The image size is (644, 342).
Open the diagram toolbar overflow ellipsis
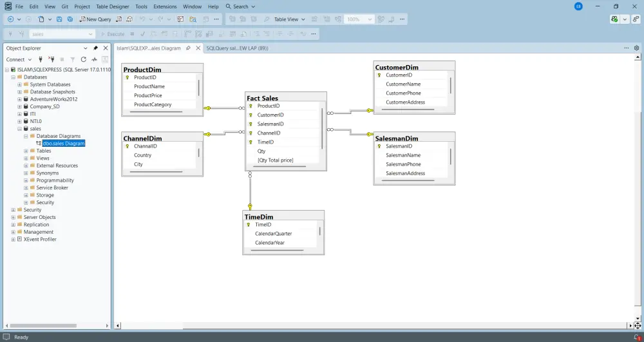point(402,19)
